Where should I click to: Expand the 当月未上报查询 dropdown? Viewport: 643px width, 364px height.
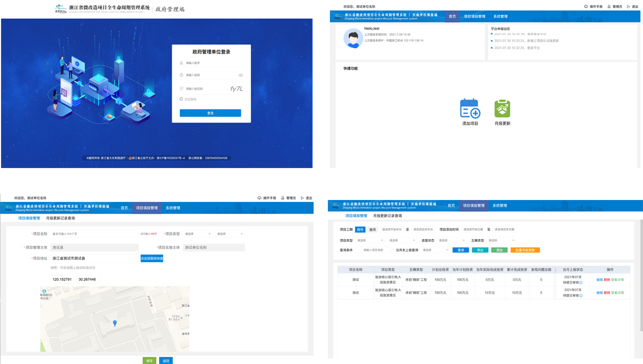pyautogui.click(x=435, y=250)
